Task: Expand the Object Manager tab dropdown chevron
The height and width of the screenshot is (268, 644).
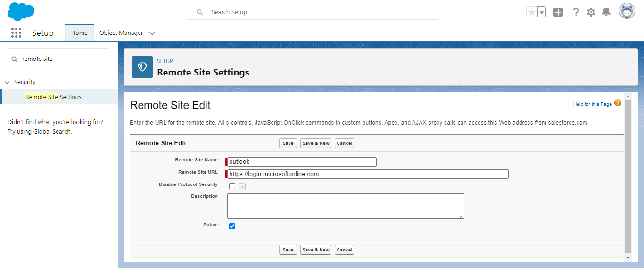Action: pyautogui.click(x=152, y=33)
